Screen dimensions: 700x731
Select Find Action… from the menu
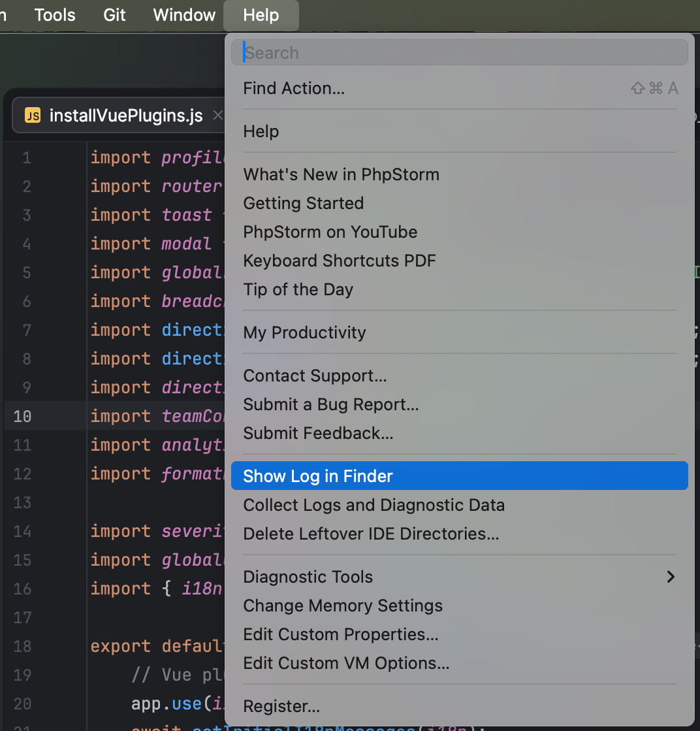tap(294, 88)
